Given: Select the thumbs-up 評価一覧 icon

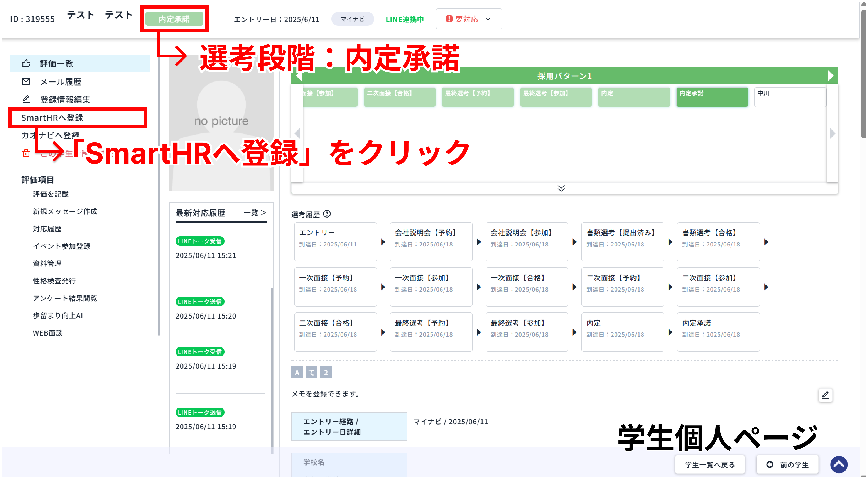Looking at the screenshot, I should pyautogui.click(x=26, y=63).
